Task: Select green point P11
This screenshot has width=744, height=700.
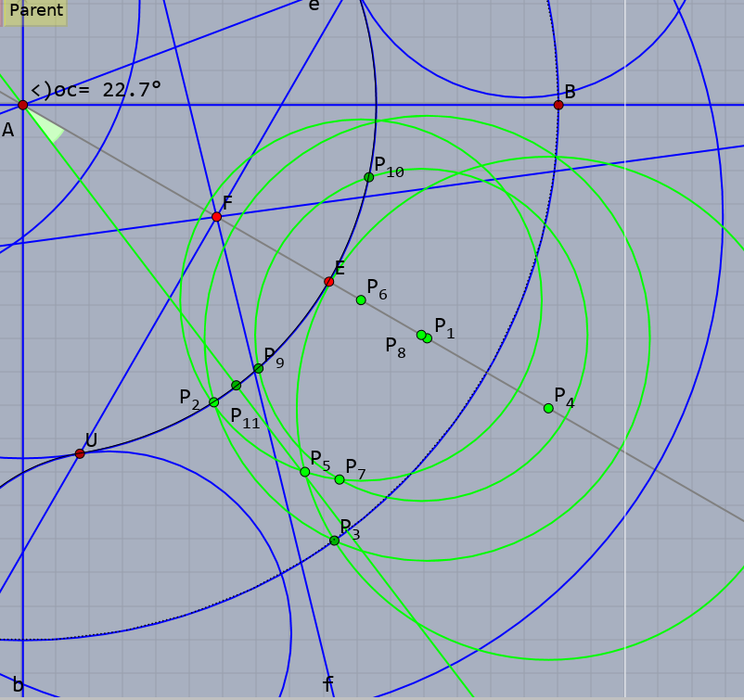Action: 237,385
